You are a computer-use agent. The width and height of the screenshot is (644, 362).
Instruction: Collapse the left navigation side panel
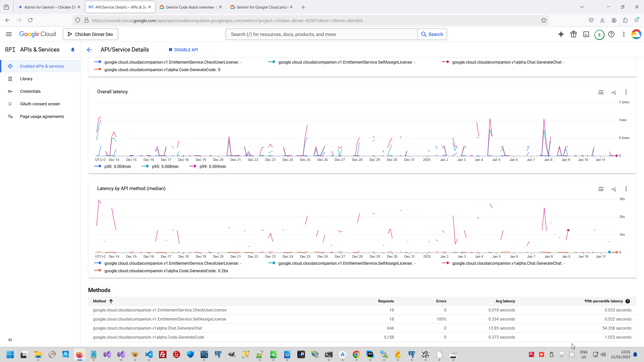10,340
